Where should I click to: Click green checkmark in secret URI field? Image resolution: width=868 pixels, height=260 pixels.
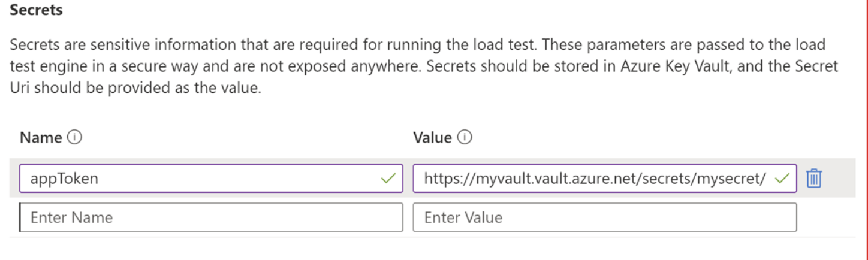click(x=782, y=178)
